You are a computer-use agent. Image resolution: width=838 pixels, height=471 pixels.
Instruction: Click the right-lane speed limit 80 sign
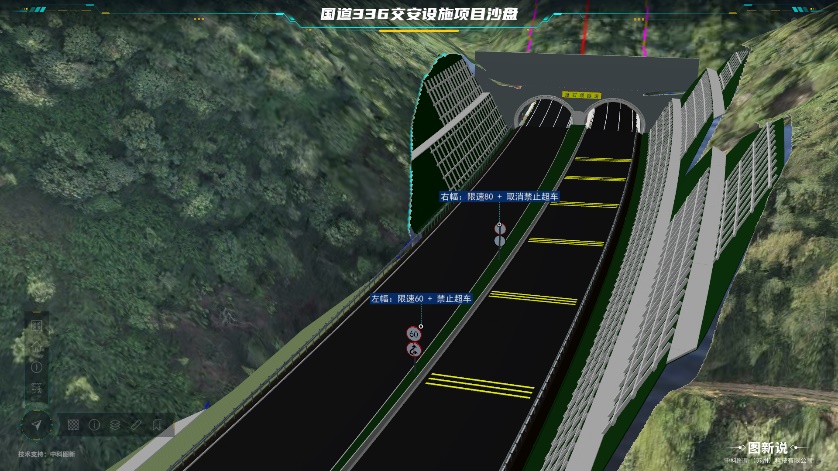(500, 229)
